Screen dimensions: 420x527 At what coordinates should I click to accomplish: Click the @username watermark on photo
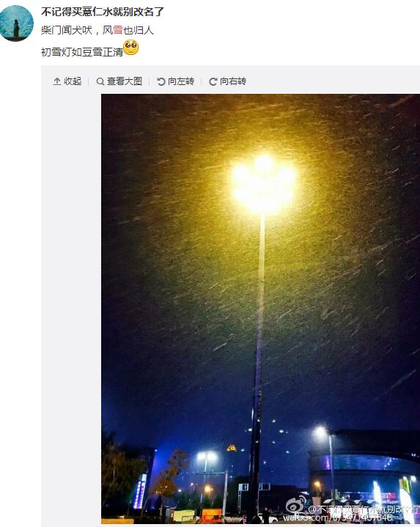pos(364,509)
